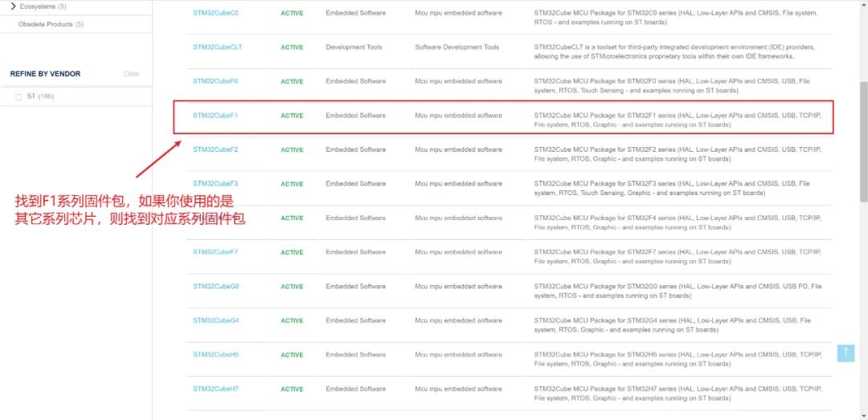Click the STM32CubeF1 description text
The height and width of the screenshot is (420, 868).
coord(678,120)
